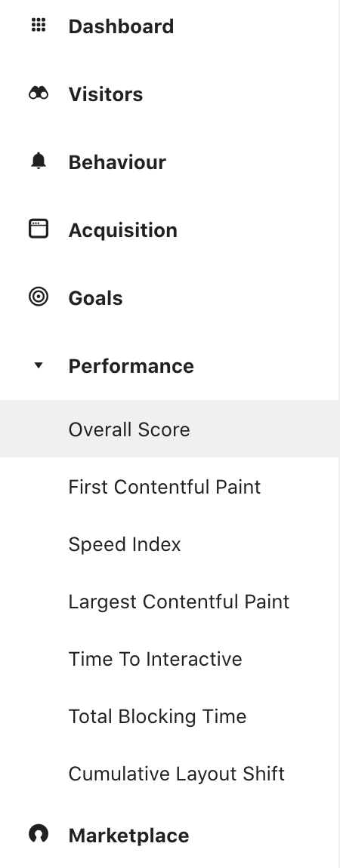Click the Behaviour bell icon
Viewport: 340px width, 868px height.
coord(39,161)
